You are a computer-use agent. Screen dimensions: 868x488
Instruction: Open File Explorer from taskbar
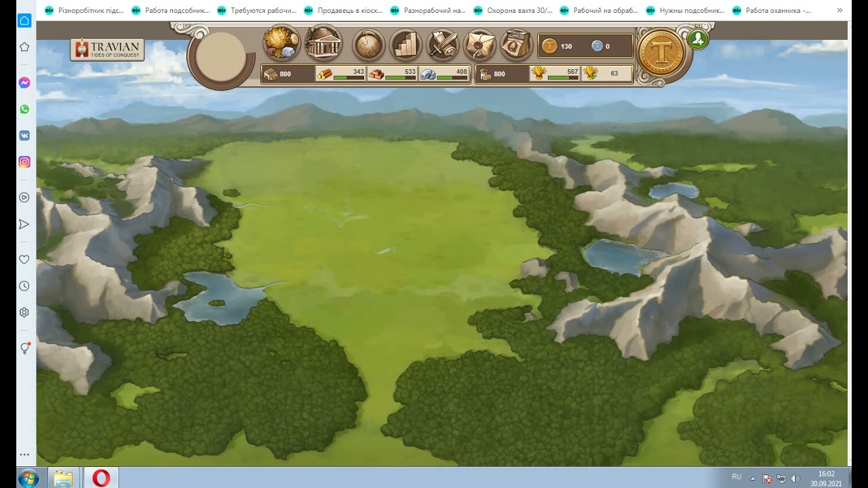[x=63, y=478]
